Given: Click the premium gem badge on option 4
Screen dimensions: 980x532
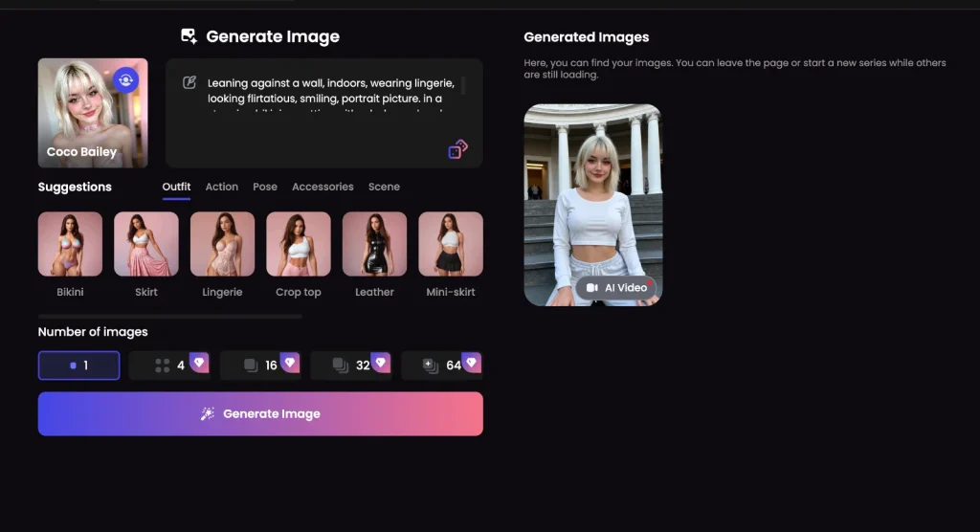Looking at the screenshot, I should click(x=199, y=362).
